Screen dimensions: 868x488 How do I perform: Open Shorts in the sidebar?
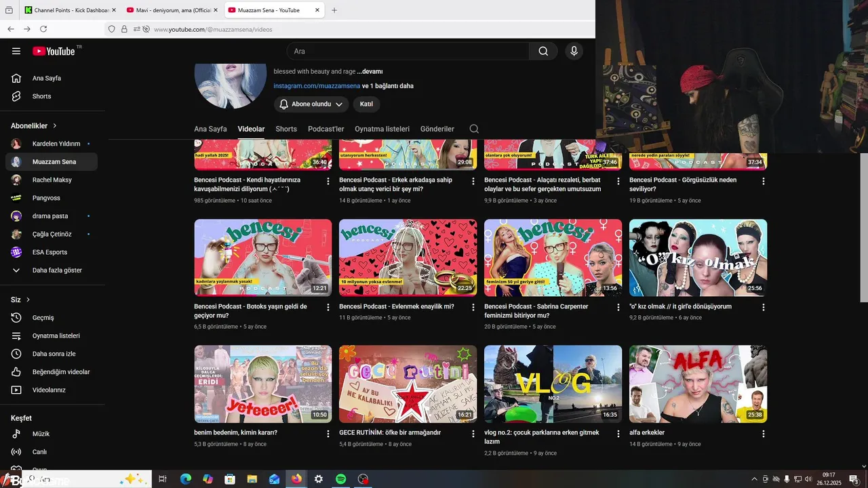coord(52,96)
